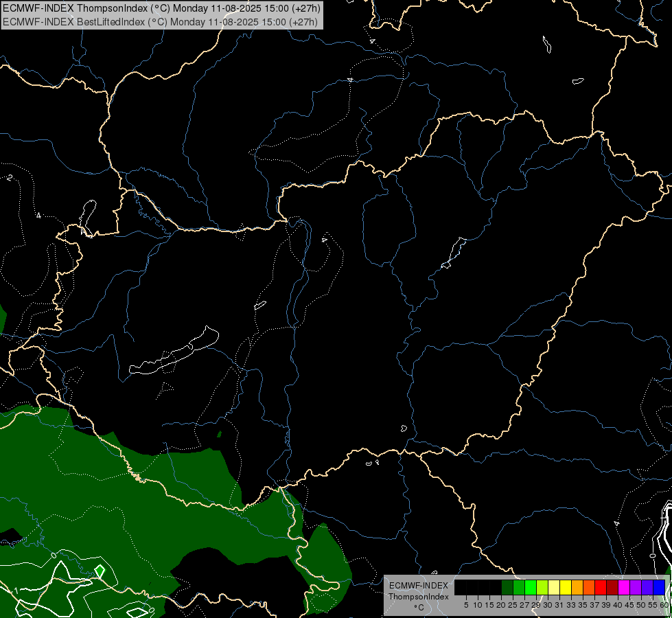
Task: Click the legend value 50
Action: [x=641, y=605]
